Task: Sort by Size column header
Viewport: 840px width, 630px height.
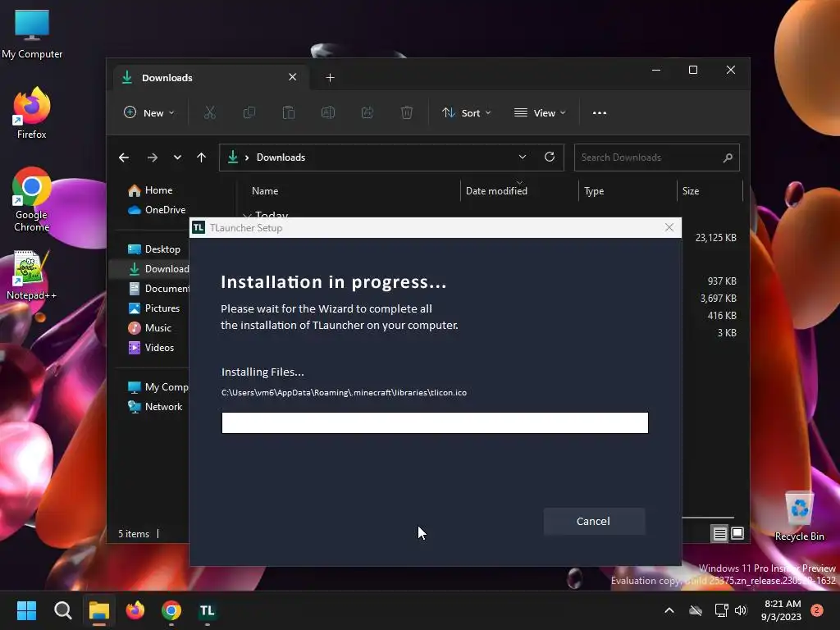Action: tap(691, 191)
